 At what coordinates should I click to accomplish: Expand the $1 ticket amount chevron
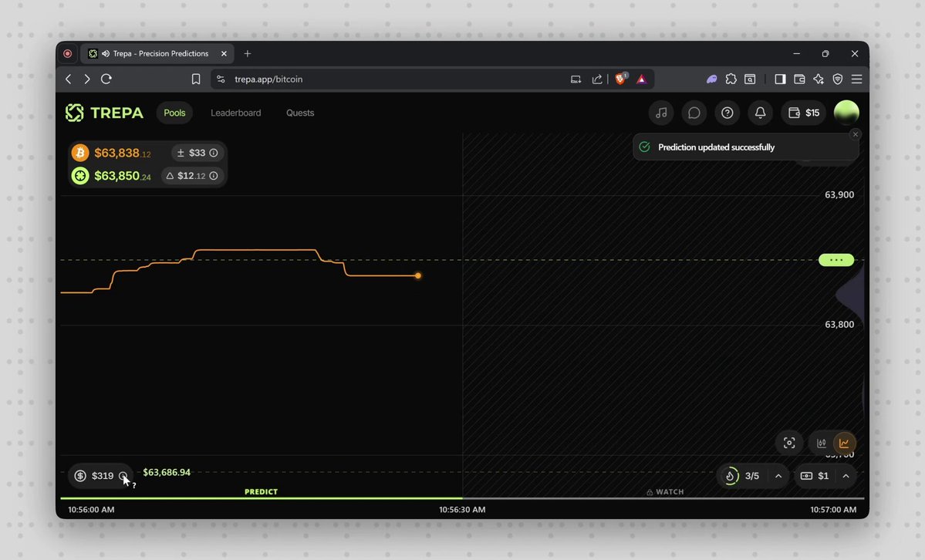[x=846, y=476]
